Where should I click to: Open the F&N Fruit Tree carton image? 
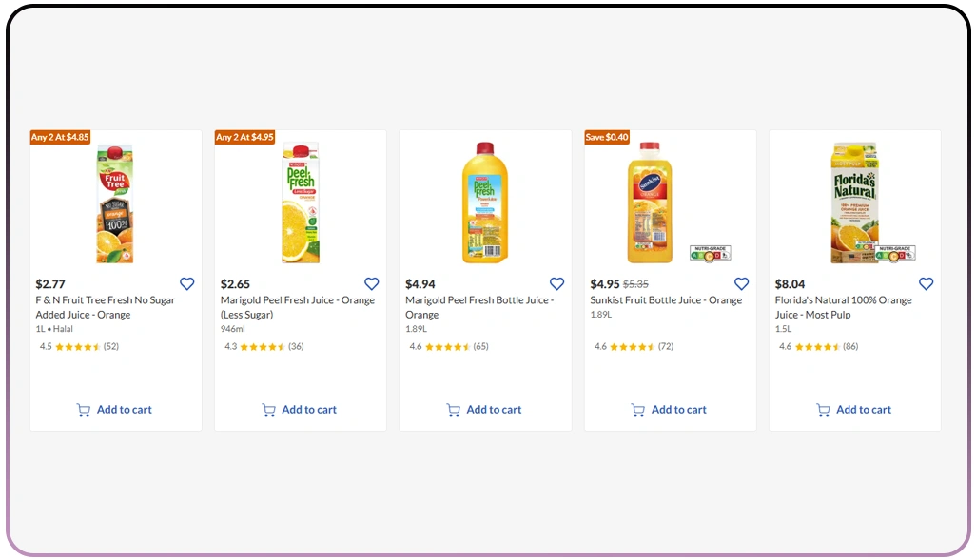tap(114, 203)
